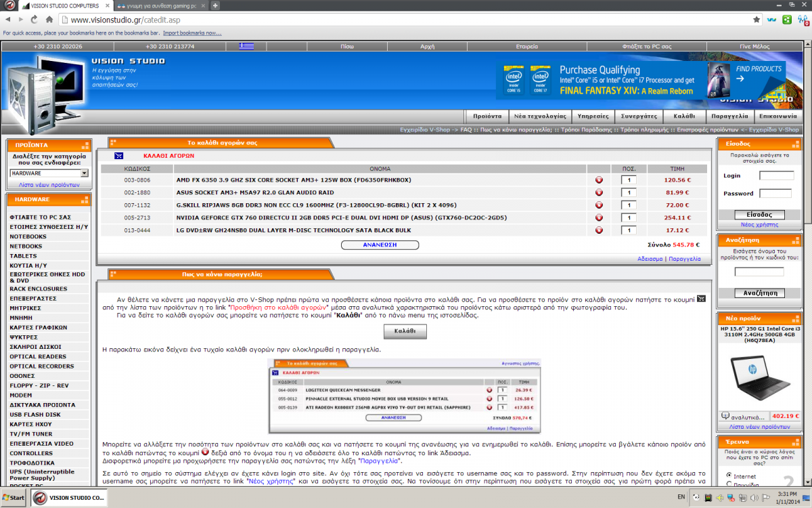812x508 pixels.
Task: Click the page scrollbar up arrow
Action: click(808, 45)
